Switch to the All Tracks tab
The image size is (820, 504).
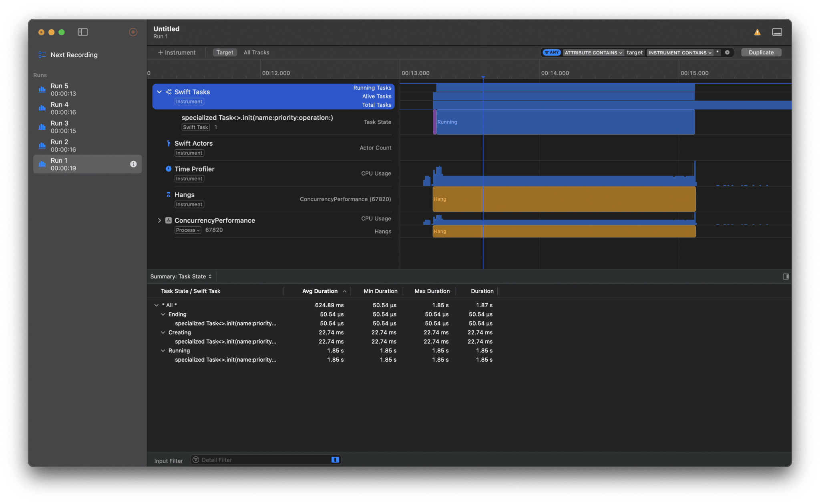256,52
